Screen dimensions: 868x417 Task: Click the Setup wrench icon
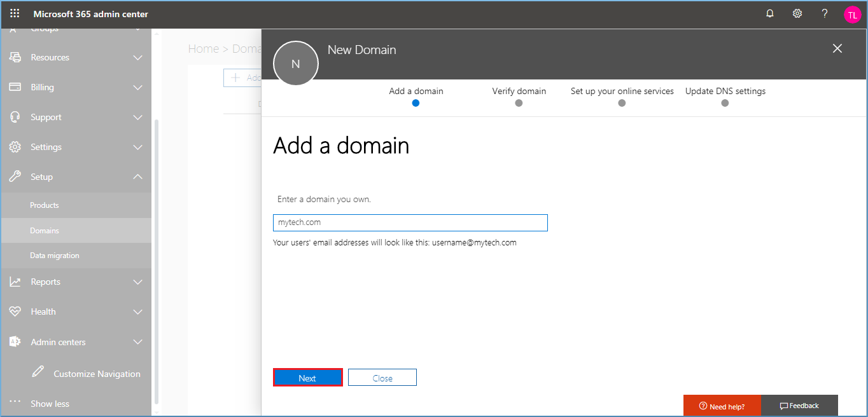point(15,177)
